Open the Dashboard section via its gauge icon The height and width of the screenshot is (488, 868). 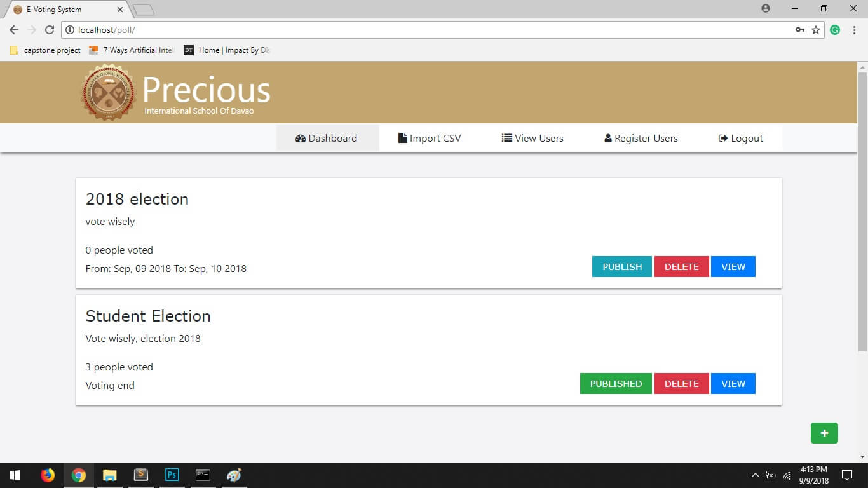299,138
